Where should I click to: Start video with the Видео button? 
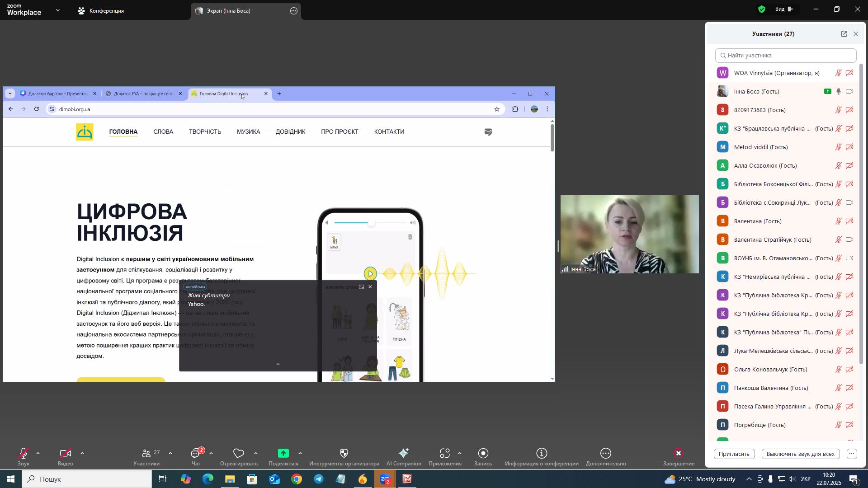point(65,457)
